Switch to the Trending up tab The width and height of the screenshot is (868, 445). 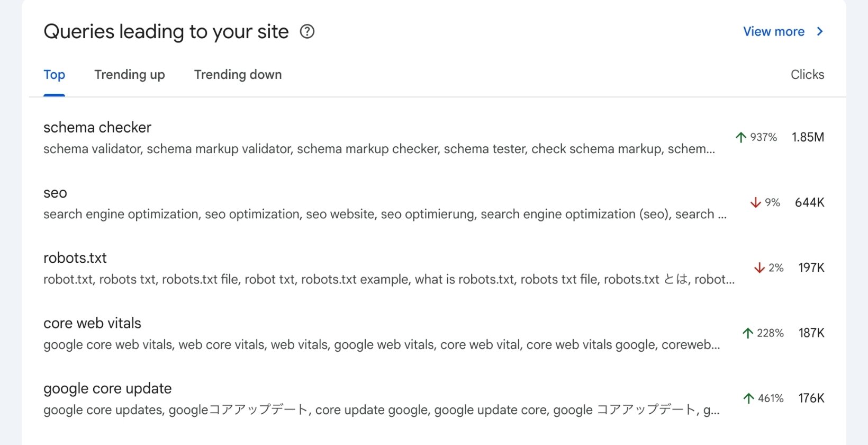[x=130, y=75]
